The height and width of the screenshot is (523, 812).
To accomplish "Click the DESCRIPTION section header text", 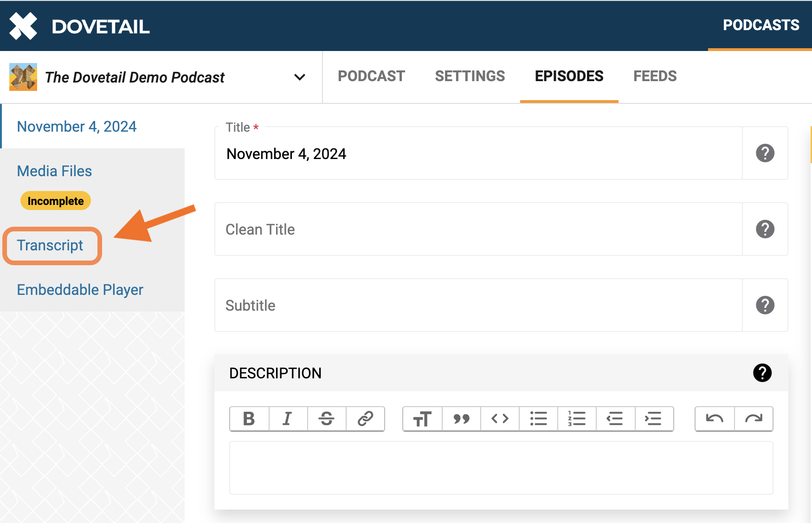I will (x=275, y=373).
